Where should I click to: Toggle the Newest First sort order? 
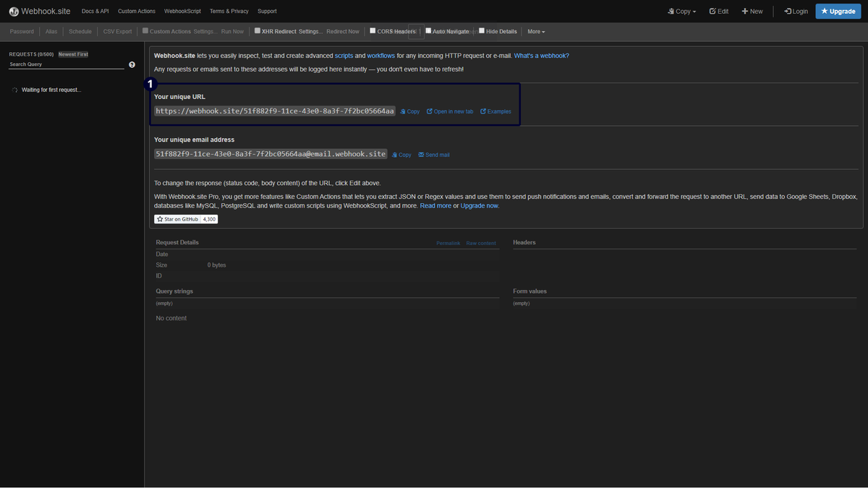(x=73, y=54)
